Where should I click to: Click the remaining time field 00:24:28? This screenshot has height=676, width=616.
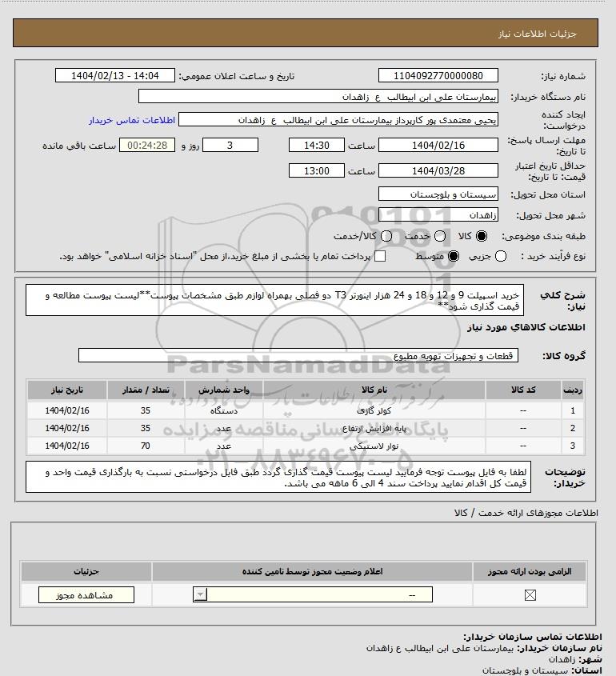click(x=147, y=146)
